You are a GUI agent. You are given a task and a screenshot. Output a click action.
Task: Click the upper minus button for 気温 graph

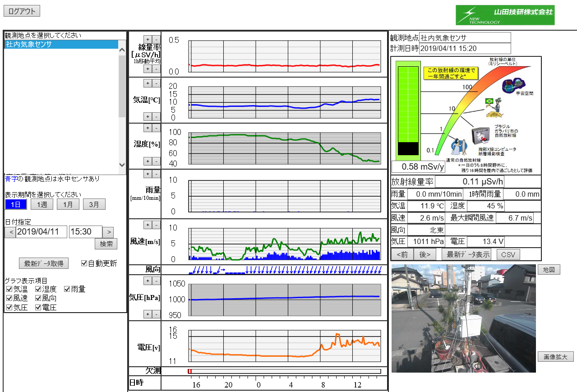point(156,83)
